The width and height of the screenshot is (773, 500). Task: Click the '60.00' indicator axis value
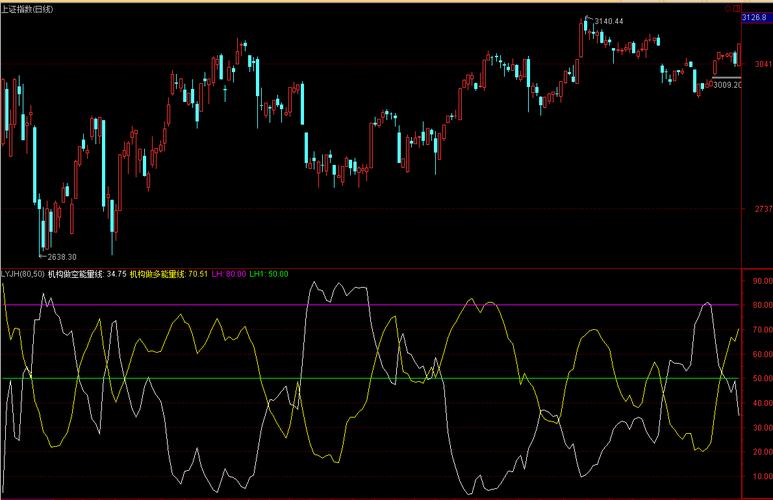click(762, 354)
